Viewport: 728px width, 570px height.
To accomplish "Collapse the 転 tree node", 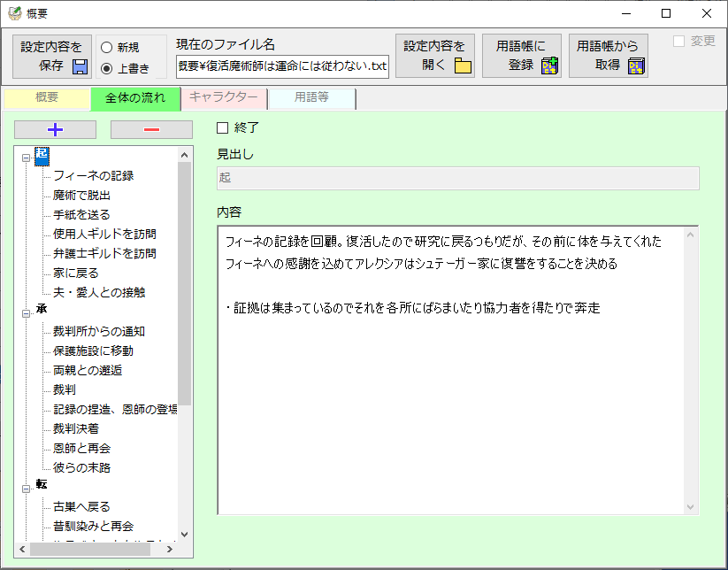I will [x=26, y=489].
